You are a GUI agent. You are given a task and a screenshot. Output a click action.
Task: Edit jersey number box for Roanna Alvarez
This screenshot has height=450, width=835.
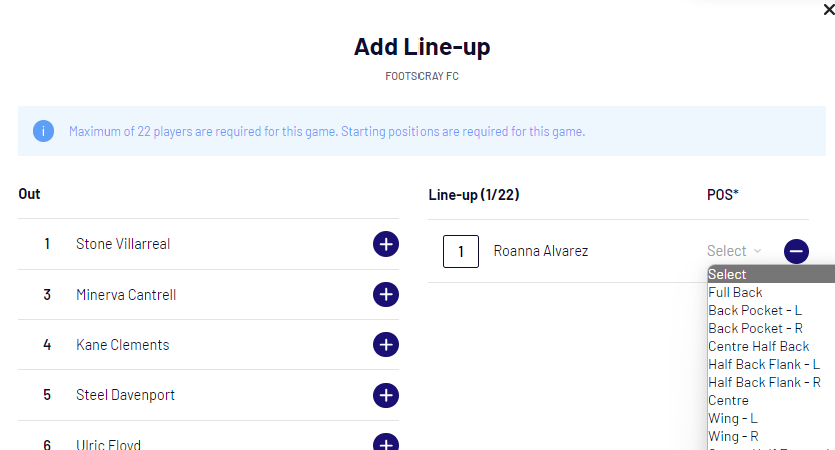pos(461,251)
